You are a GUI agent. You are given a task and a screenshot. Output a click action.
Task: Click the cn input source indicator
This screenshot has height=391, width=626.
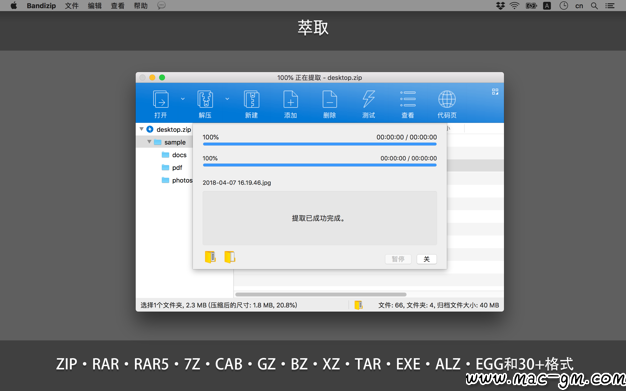(579, 6)
